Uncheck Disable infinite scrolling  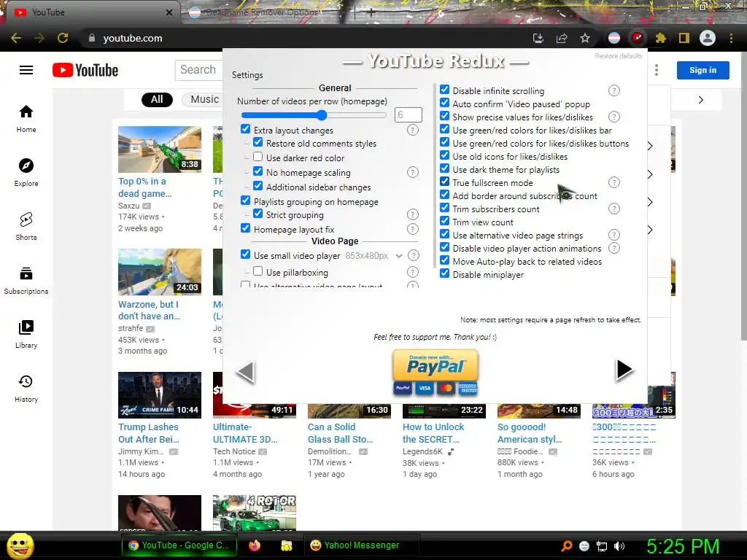point(444,90)
